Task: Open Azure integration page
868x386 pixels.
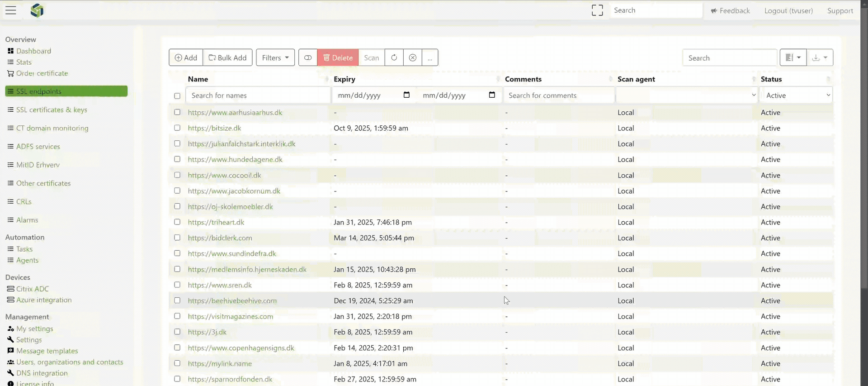Action: [39, 300]
